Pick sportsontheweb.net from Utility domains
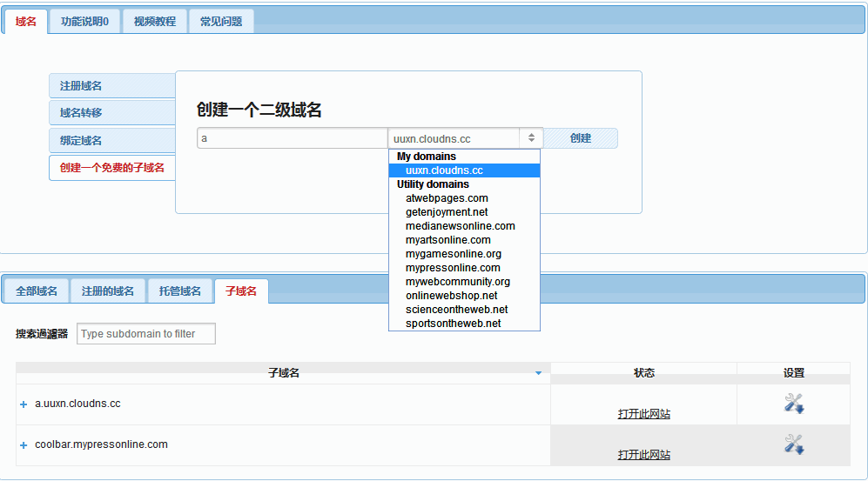This screenshot has width=868, height=481. pos(453,324)
